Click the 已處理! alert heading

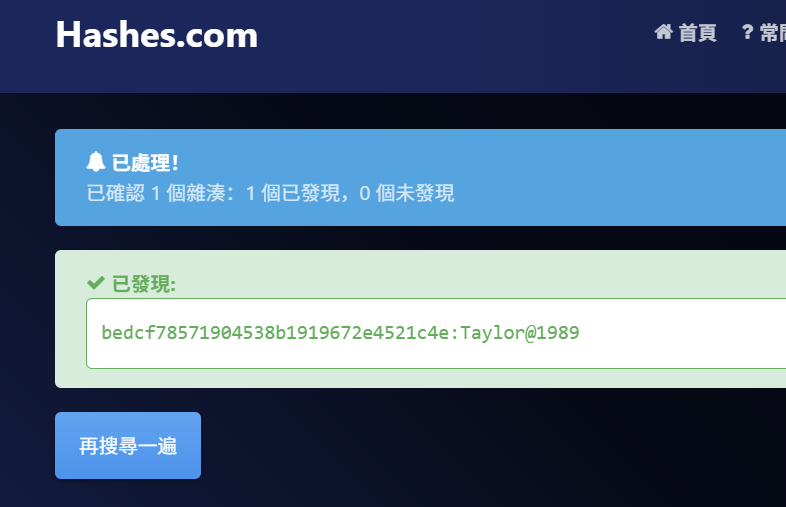(145, 163)
